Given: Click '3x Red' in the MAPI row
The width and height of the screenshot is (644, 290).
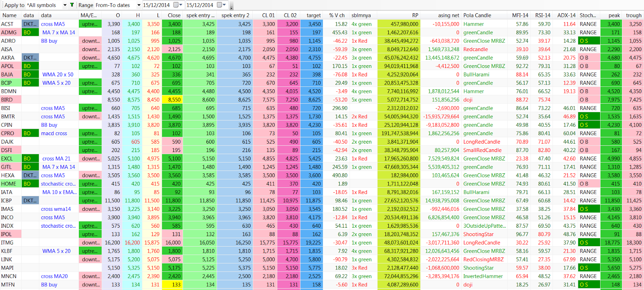Looking at the screenshot, I should click(x=359, y=268).
